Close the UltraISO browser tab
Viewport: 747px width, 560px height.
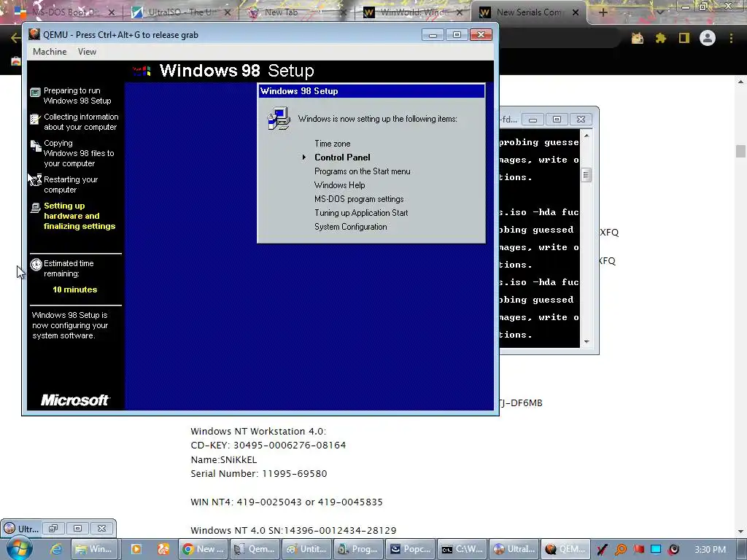(228, 12)
